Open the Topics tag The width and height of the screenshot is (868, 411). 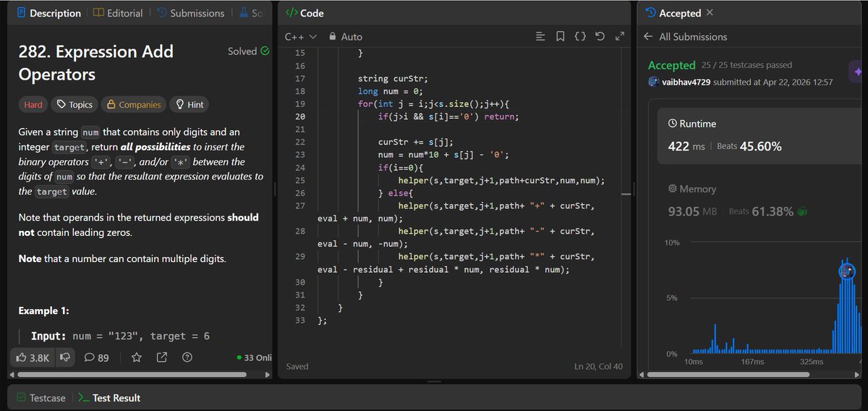tap(74, 105)
